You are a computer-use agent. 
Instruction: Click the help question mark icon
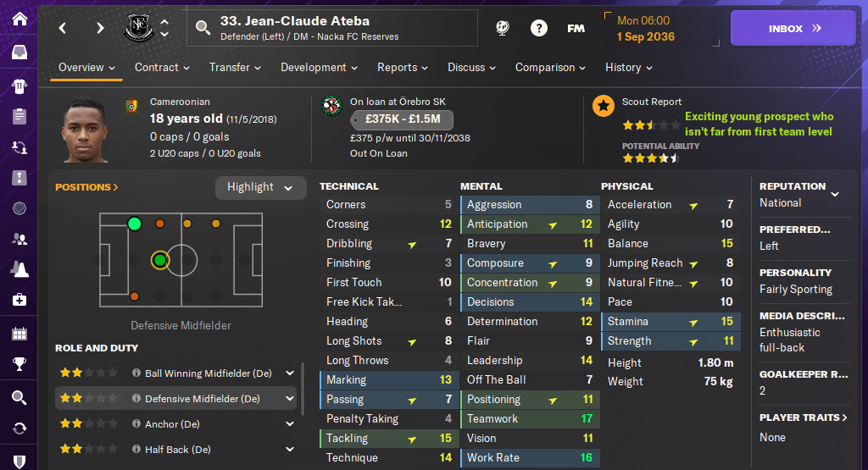(538, 28)
